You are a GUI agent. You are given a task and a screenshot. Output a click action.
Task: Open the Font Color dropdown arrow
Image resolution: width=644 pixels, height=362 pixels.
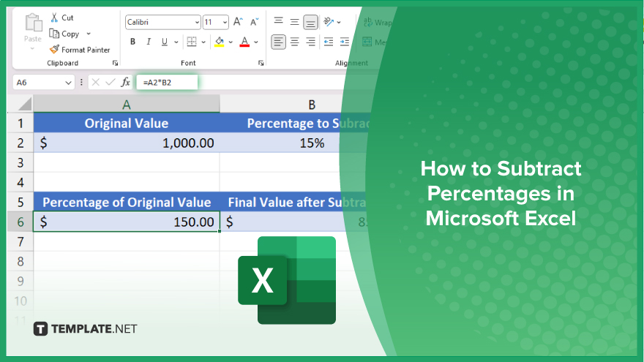[256, 42]
